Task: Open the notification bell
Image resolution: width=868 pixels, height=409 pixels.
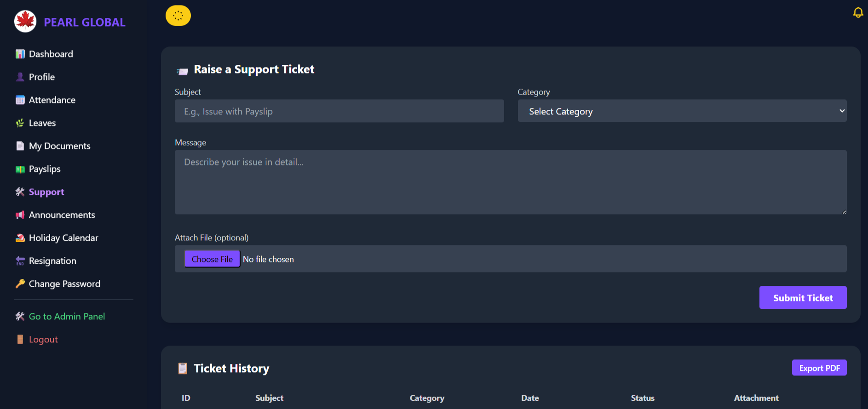Action: tap(858, 12)
